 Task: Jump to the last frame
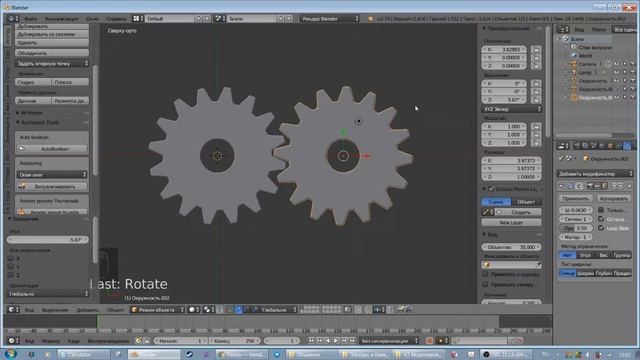352,340
